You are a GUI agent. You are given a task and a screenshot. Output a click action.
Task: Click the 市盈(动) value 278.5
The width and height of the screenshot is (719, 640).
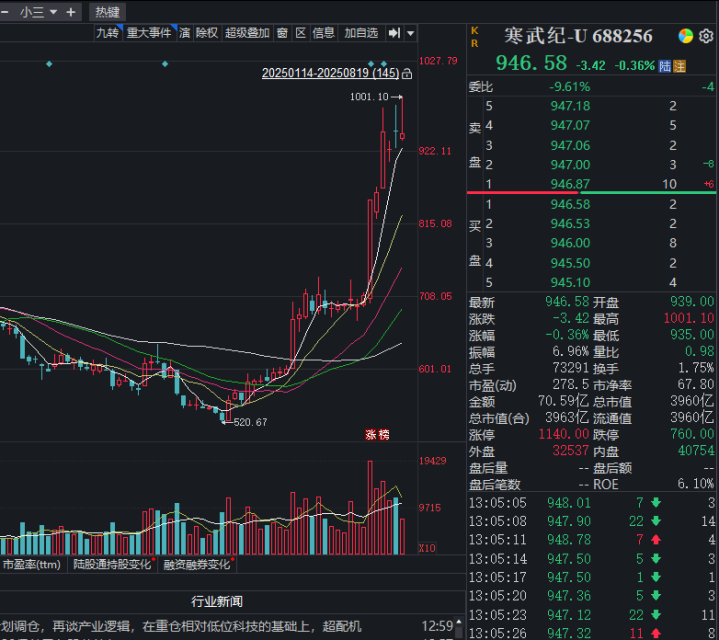(x=570, y=385)
